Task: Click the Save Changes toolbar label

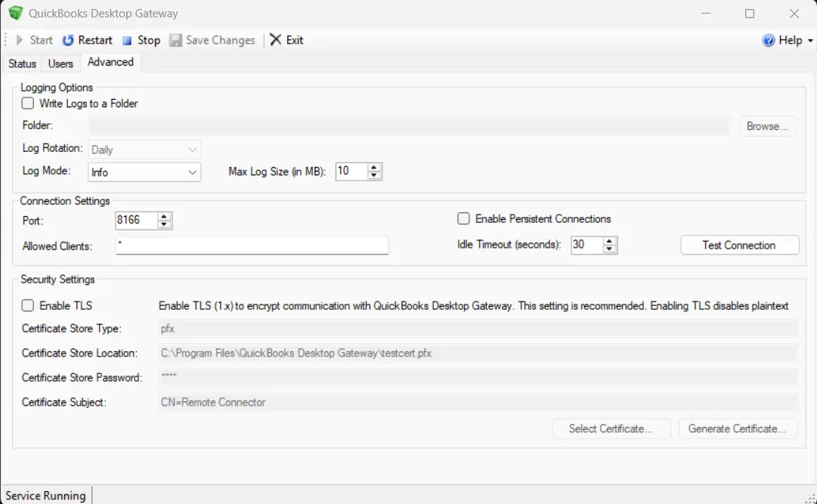Action: [x=221, y=40]
